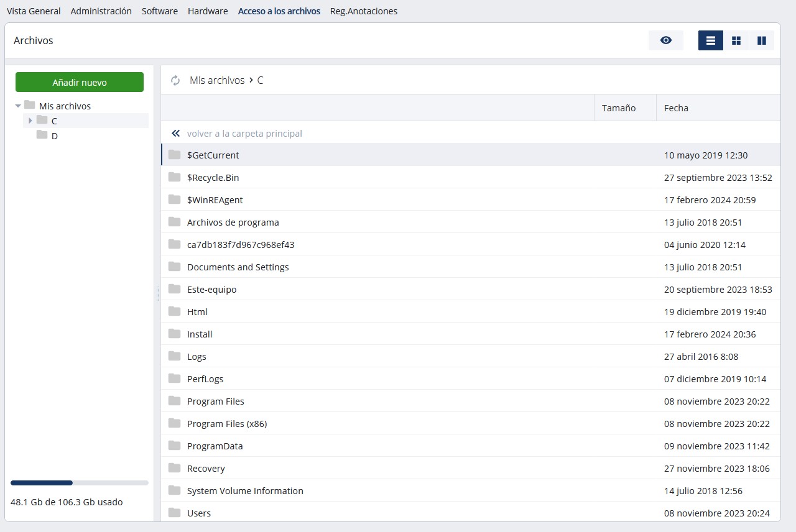796x532 pixels.
Task: Click Mis archivos in the breadcrumb path
Action: tap(217, 80)
